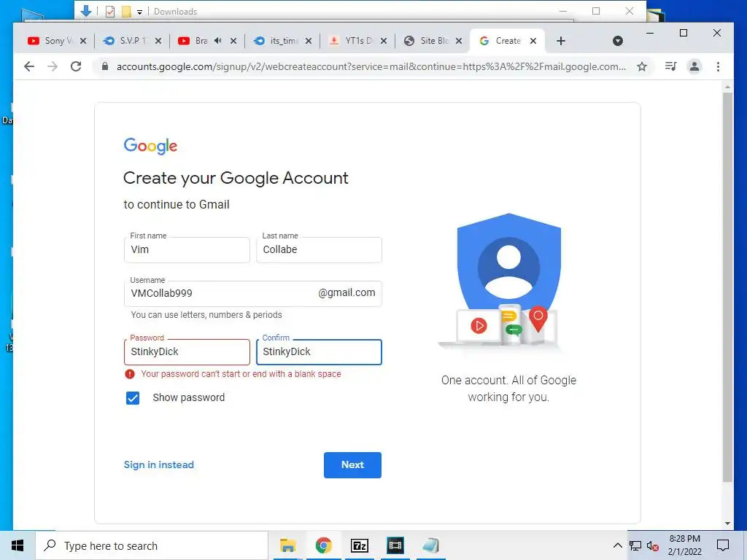Close the Site Blc tab

coord(459,41)
